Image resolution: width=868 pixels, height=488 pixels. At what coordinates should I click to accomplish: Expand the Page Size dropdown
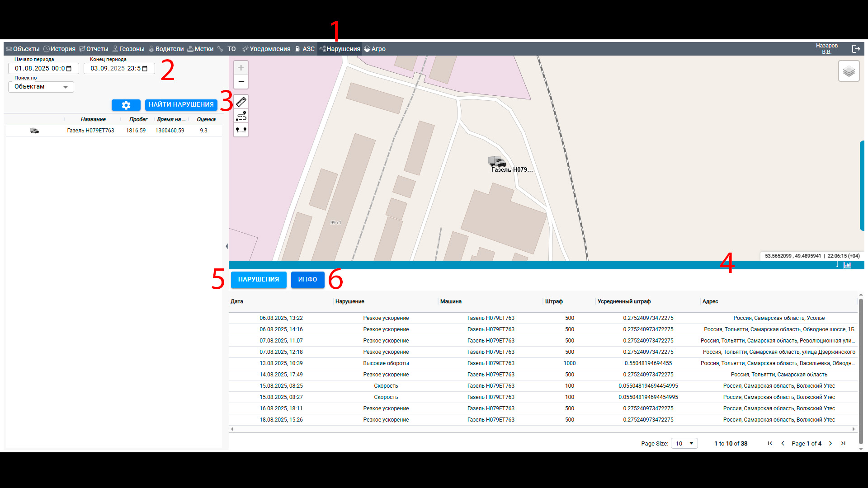click(684, 443)
